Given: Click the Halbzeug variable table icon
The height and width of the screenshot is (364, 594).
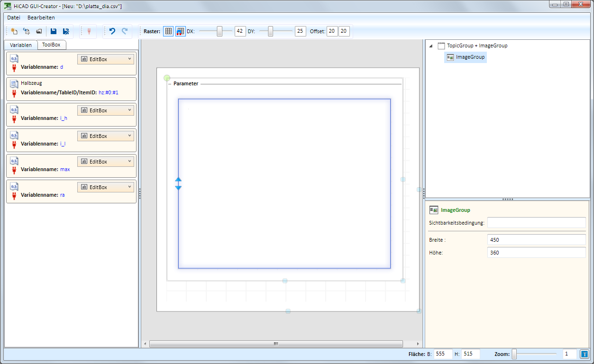Looking at the screenshot, I should coord(14,84).
